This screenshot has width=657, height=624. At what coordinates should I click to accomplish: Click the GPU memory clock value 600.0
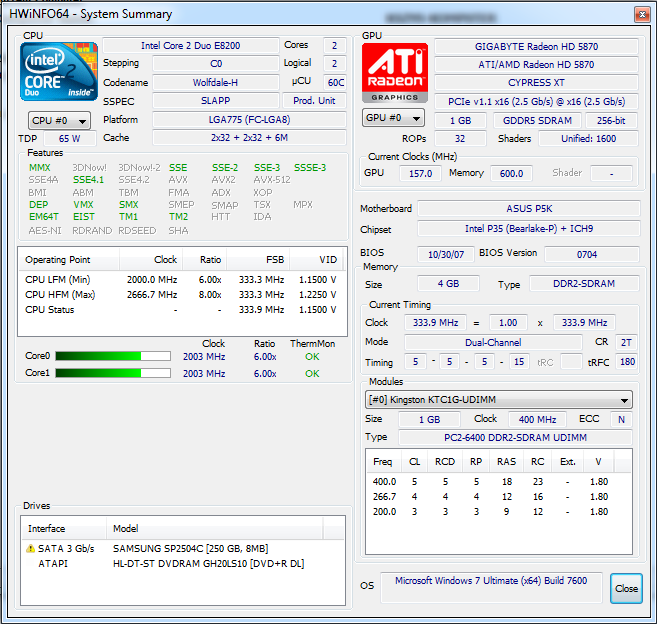click(511, 173)
